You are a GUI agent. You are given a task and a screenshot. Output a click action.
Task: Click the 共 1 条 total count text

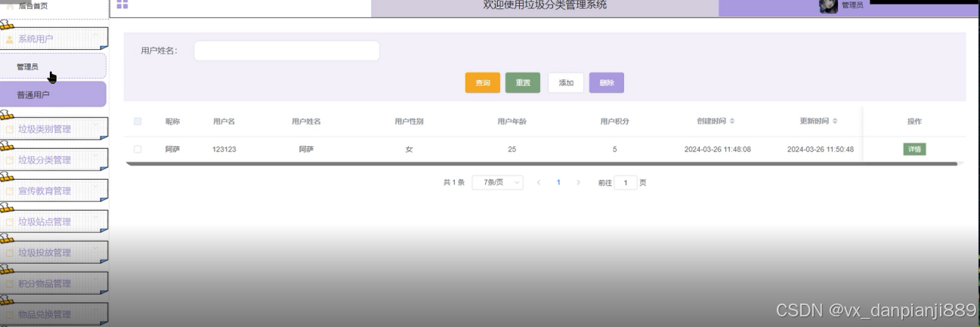point(454,183)
